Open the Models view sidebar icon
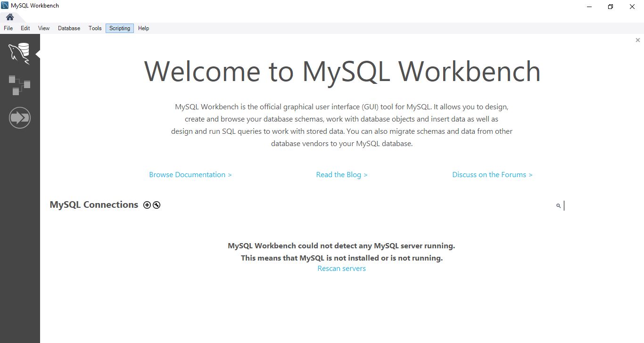Viewport: 644px width, 343px height. coord(19,85)
